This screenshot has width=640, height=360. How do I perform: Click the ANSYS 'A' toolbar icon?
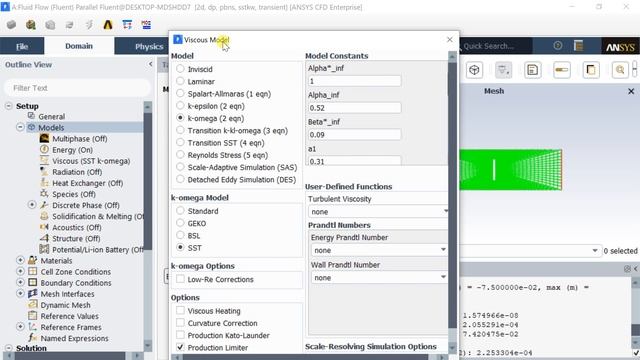click(108, 25)
